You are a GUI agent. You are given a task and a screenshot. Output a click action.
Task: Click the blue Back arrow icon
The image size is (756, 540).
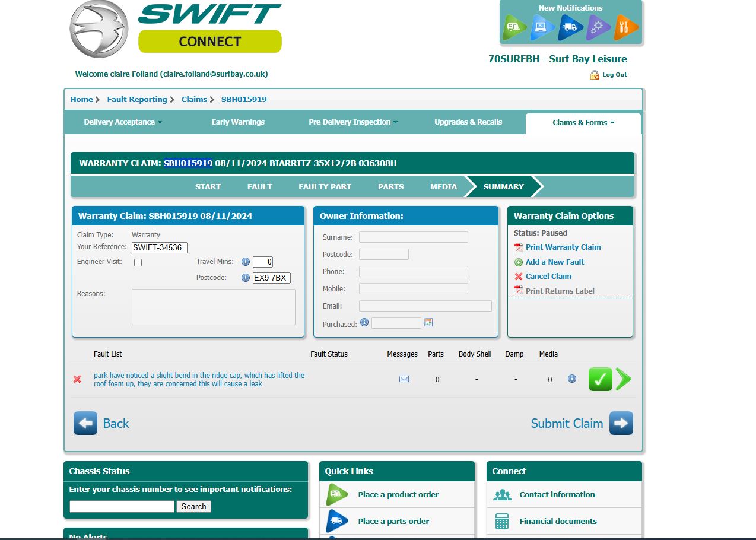(85, 423)
